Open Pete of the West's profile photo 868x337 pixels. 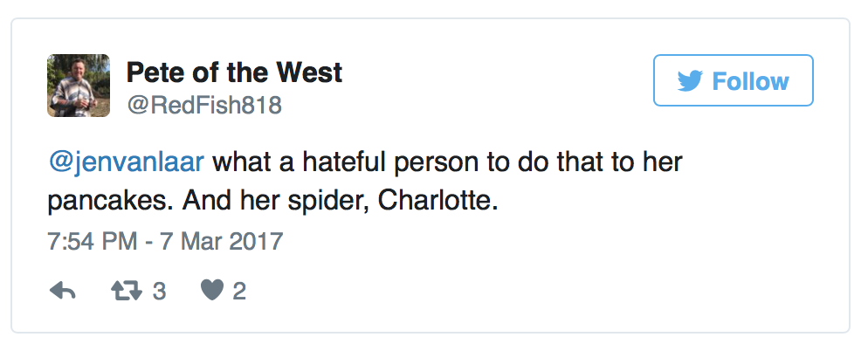tap(78, 86)
